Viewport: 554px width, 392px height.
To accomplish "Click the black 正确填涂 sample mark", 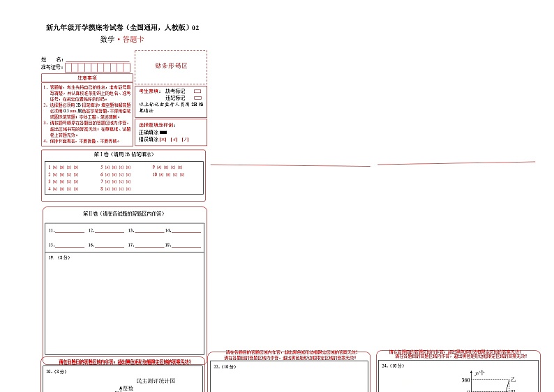I will [x=163, y=133].
